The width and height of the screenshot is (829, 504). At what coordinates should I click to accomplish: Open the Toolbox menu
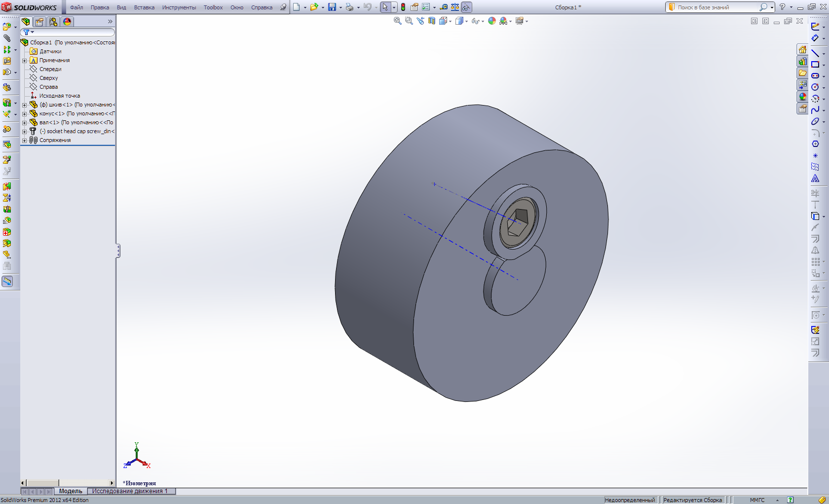coord(213,7)
